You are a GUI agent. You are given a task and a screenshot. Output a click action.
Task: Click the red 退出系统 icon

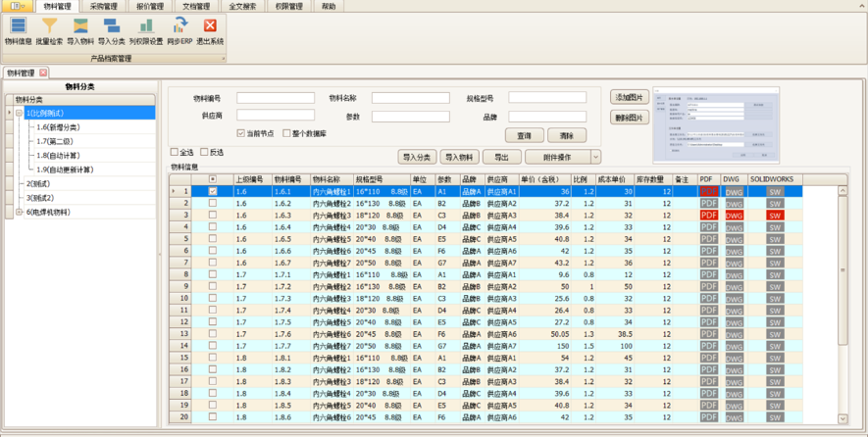coord(209,26)
